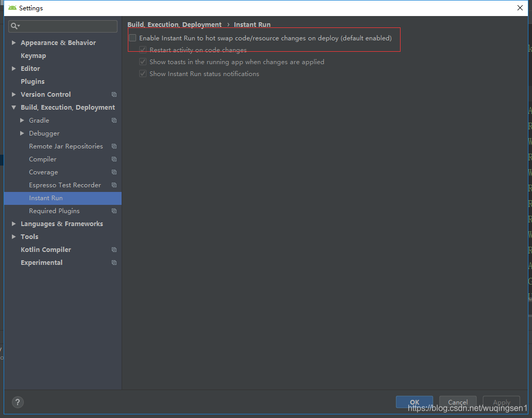Expand Languages & Frameworks section
The image size is (532, 418).
click(13, 223)
